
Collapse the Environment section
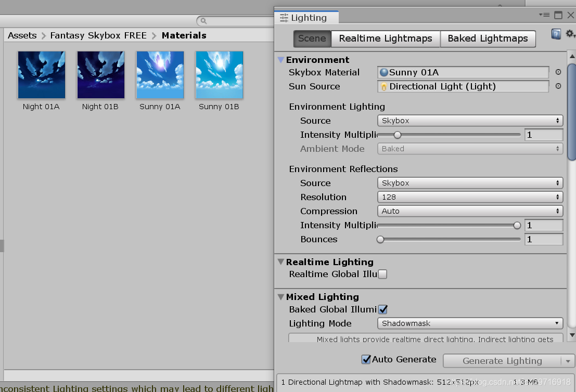[x=281, y=60]
